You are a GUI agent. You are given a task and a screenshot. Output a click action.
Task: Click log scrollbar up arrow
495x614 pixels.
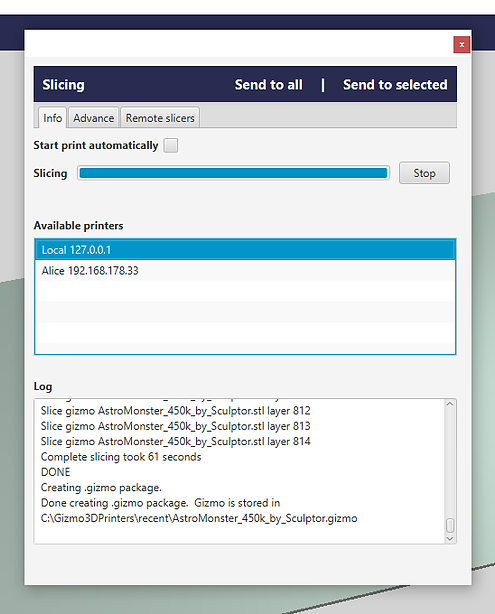pos(450,405)
